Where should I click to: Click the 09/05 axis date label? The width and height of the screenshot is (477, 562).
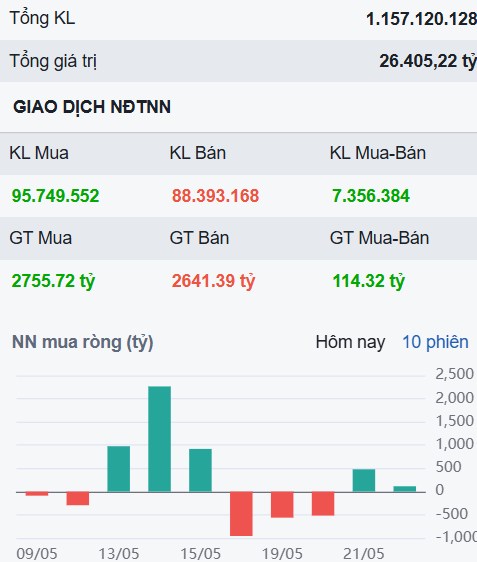[37, 554]
